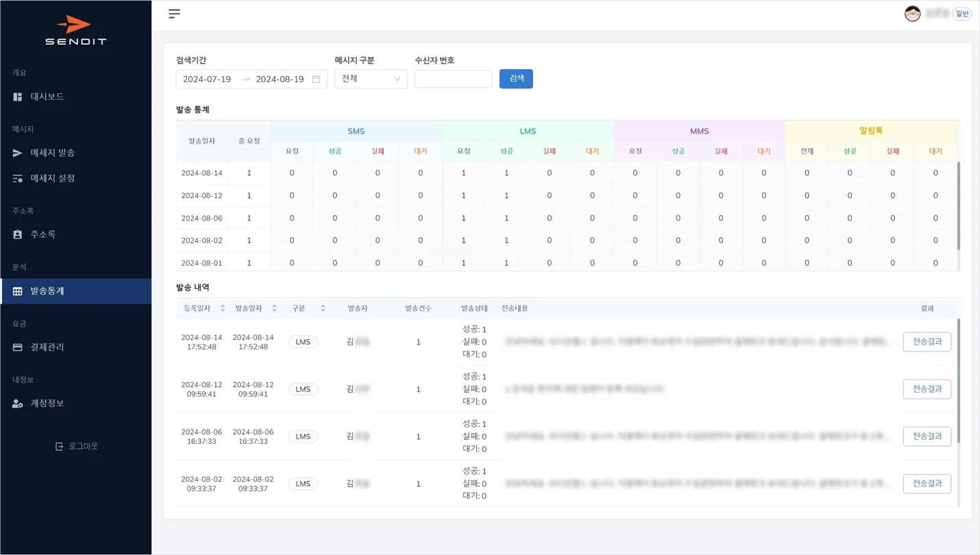Click the user avatar icon
This screenshot has width=980, height=555.
(x=912, y=14)
